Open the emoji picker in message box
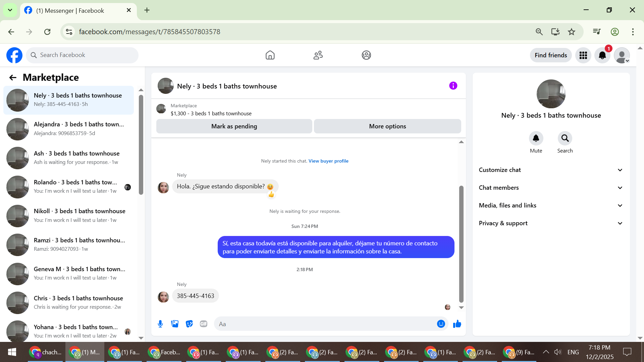644x362 pixels. point(441,324)
